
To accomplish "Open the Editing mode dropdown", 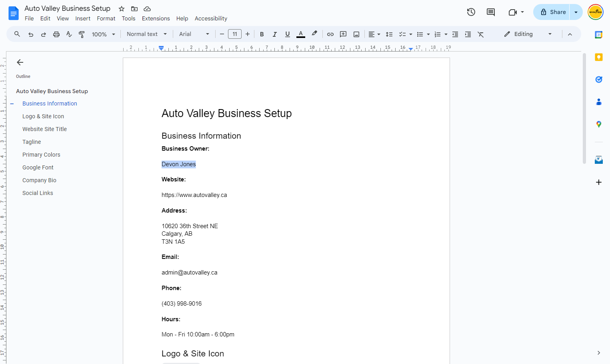I will tap(528, 34).
